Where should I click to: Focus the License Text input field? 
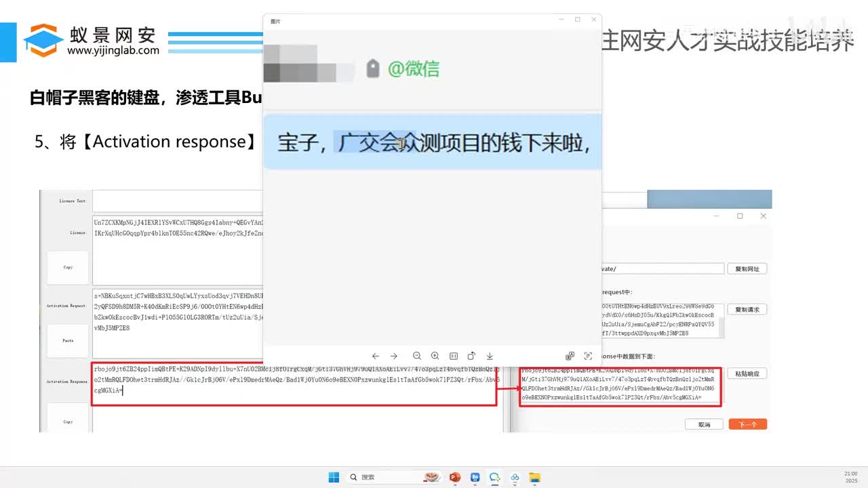click(178, 201)
